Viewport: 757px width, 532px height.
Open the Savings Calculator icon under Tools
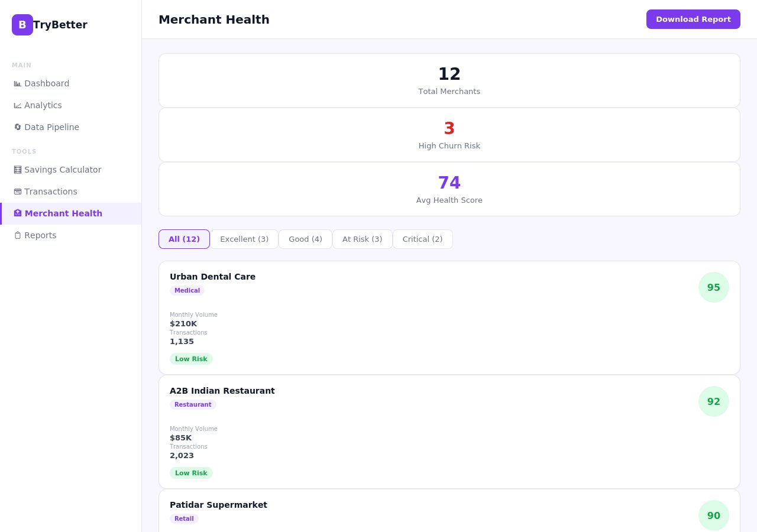[18, 170]
